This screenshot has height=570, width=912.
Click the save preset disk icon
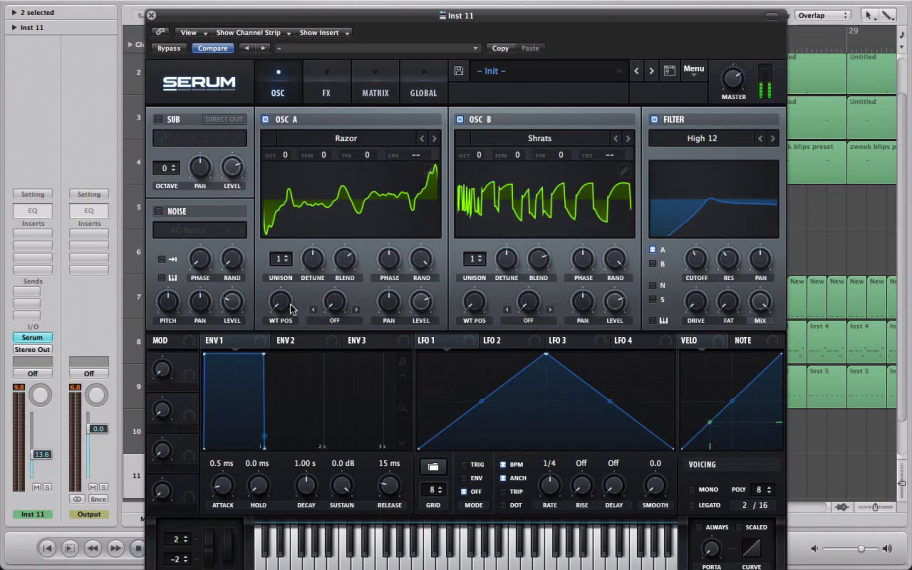click(x=458, y=71)
